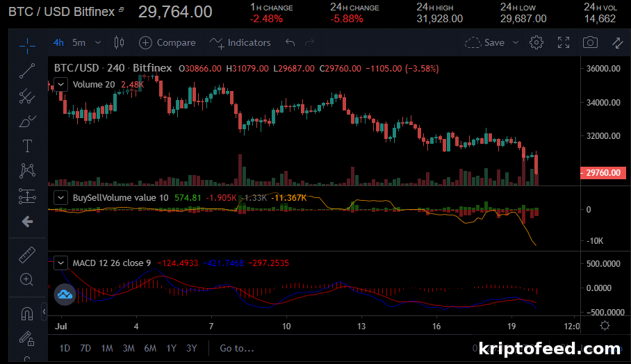Click the Volume 20 indicator label
The width and height of the screenshot is (631, 364).
(x=93, y=85)
